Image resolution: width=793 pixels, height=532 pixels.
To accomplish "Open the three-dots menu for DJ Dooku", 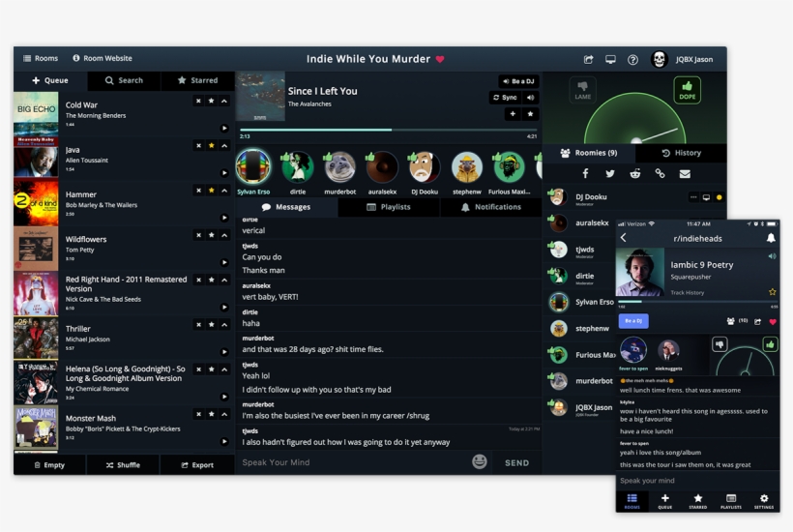I will [x=693, y=197].
